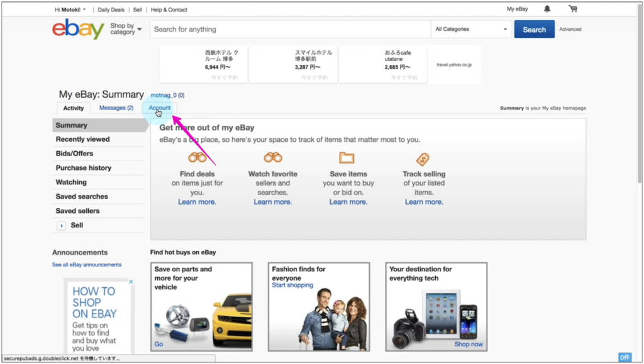The width and height of the screenshot is (644, 364).
Task: Close the How to Shop ad
Action: (131, 282)
